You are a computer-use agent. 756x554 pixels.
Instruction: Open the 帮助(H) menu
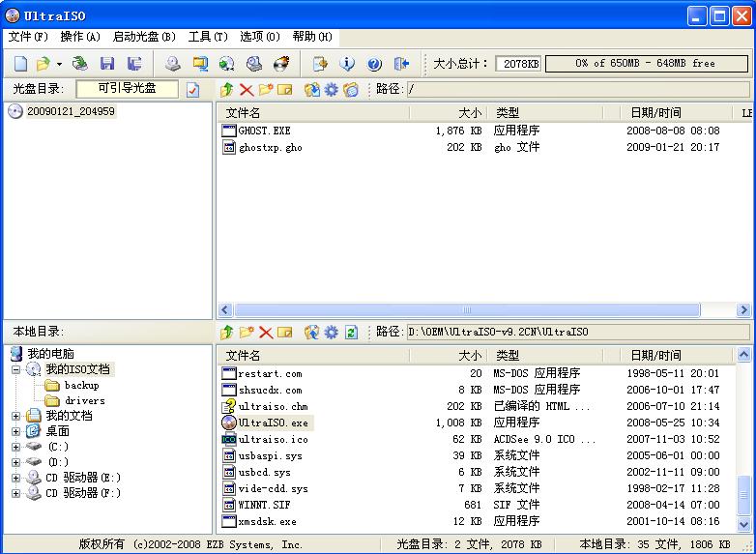coord(312,37)
